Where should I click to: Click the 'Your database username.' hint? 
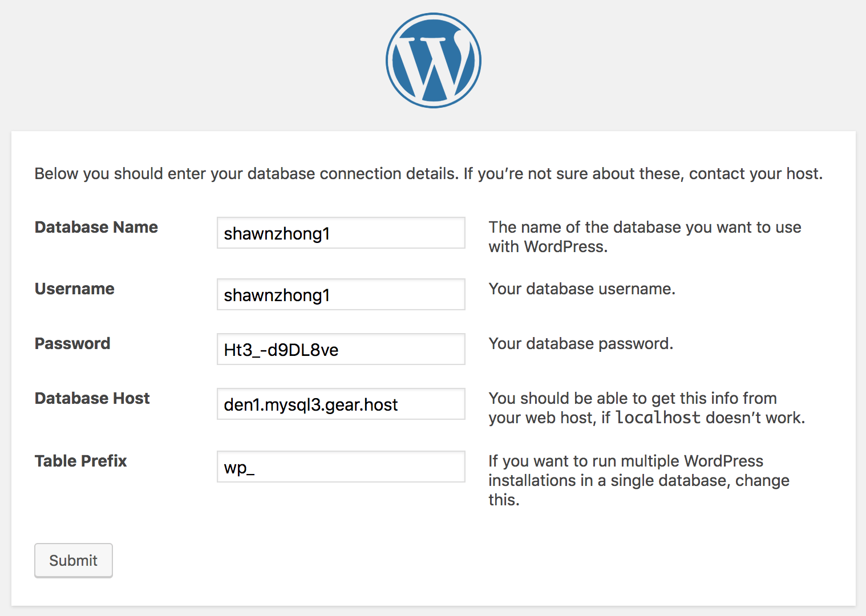point(582,289)
